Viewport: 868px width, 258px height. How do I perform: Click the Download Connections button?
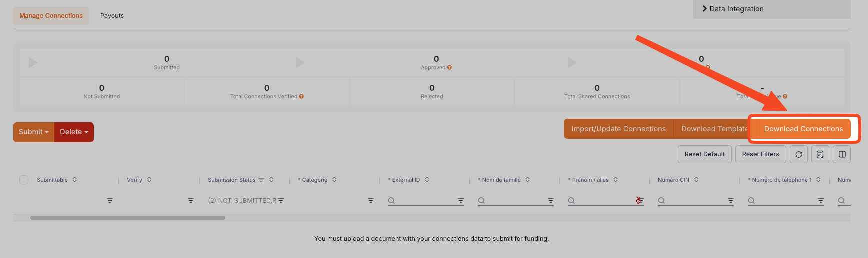[x=803, y=129]
